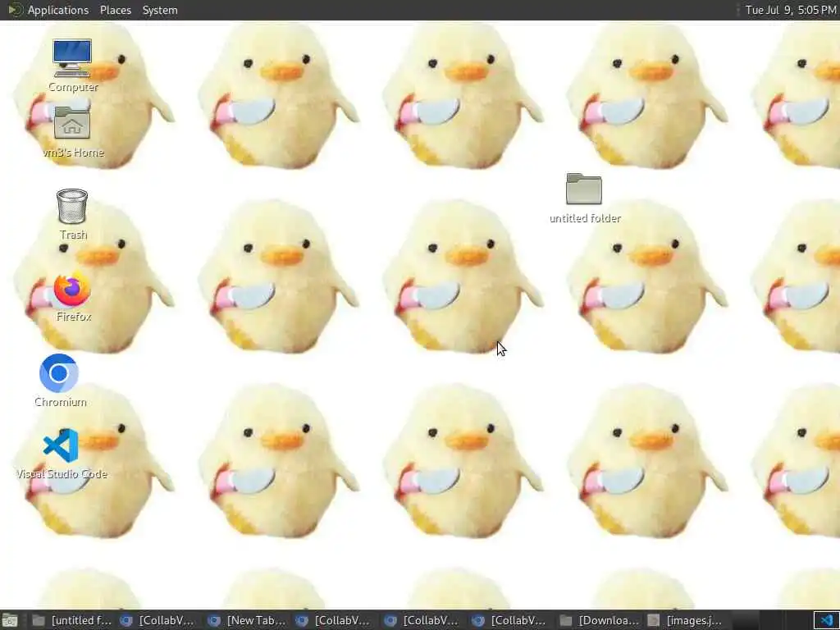840x630 pixels.
Task: Click the clock showing Tue Jul 9, 5:05 PM
Action: [x=791, y=10]
